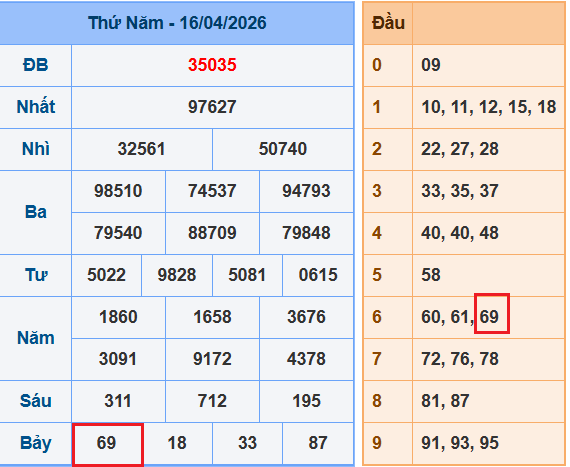The image size is (570, 467).
Task: Click head digit 8 label
Action: click(x=377, y=401)
